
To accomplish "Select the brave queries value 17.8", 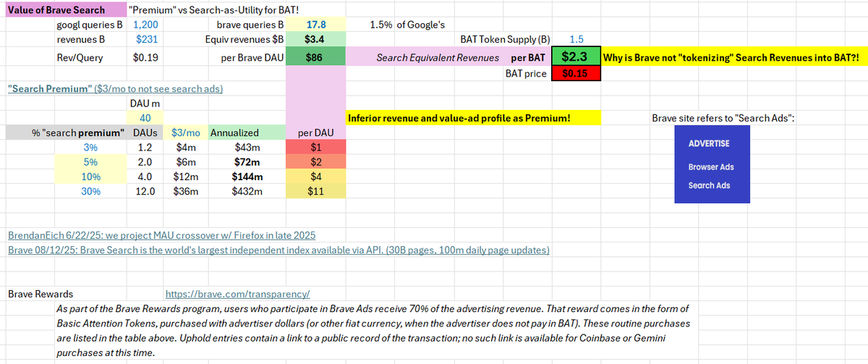I will [x=316, y=25].
